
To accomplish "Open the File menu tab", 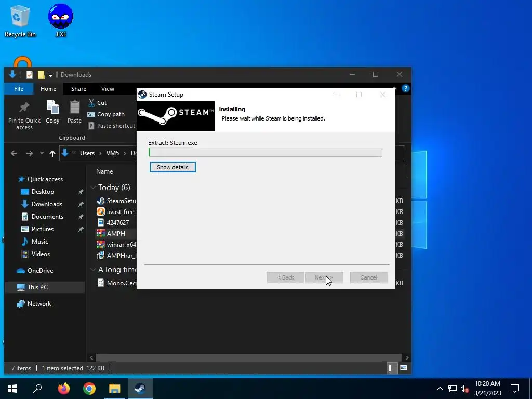I will pyautogui.click(x=19, y=89).
